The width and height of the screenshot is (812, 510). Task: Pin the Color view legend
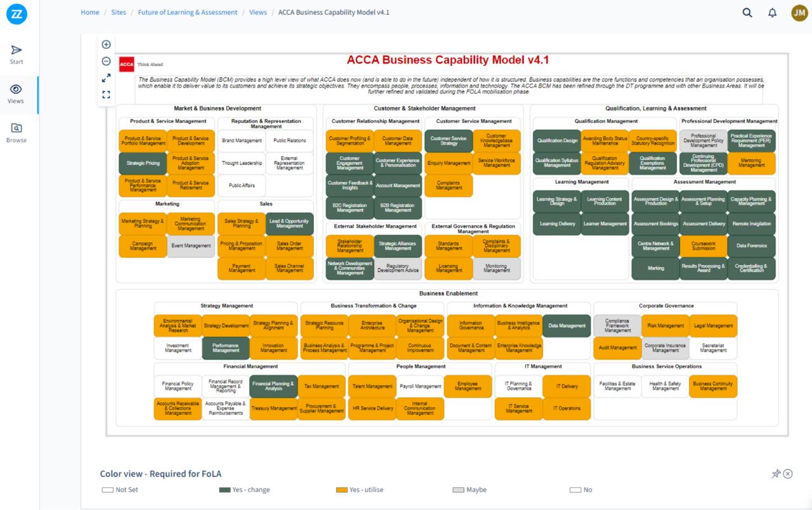775,474
